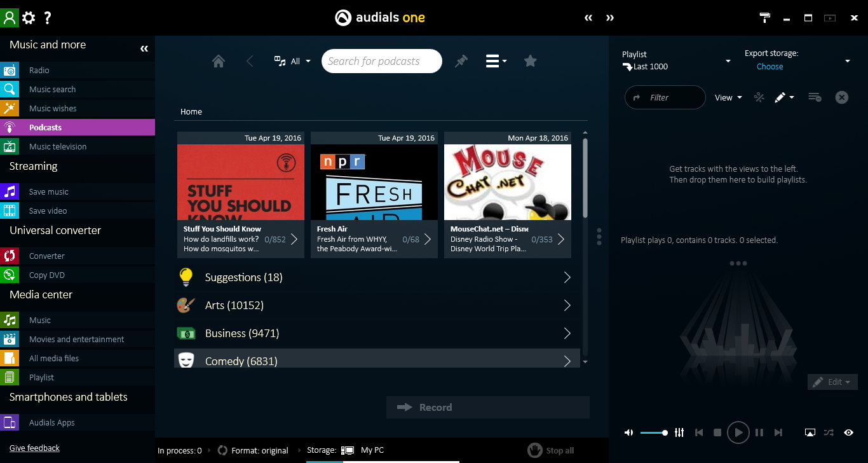
Task: Open the user account icon
Action: point(10,17)
